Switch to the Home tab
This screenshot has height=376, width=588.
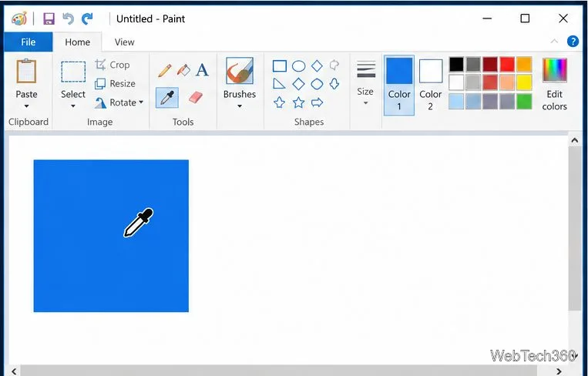point(77,42)
